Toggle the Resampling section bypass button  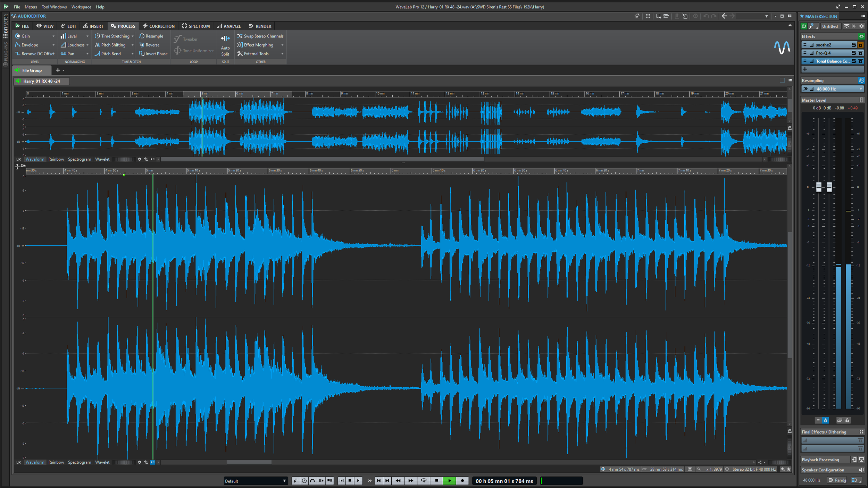pyautogui.click(x=861, y=81)
